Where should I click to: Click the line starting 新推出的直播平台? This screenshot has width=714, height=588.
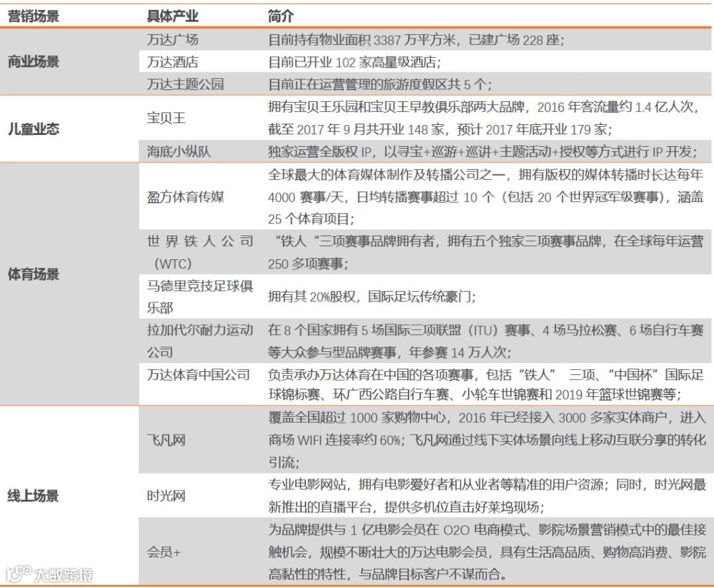pyautogui.click(x=406, y=507)
